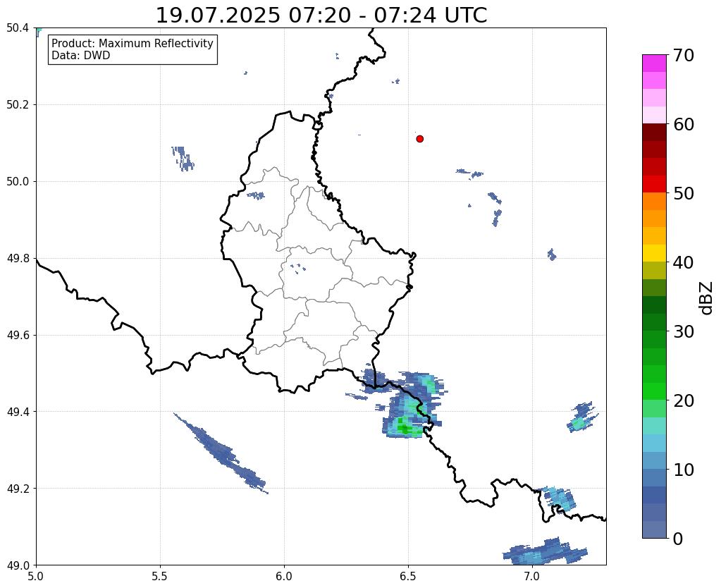Screen dimensions: 721x588
Task: Click the colorbar tick label 40
Action: [x=683, y=262]
